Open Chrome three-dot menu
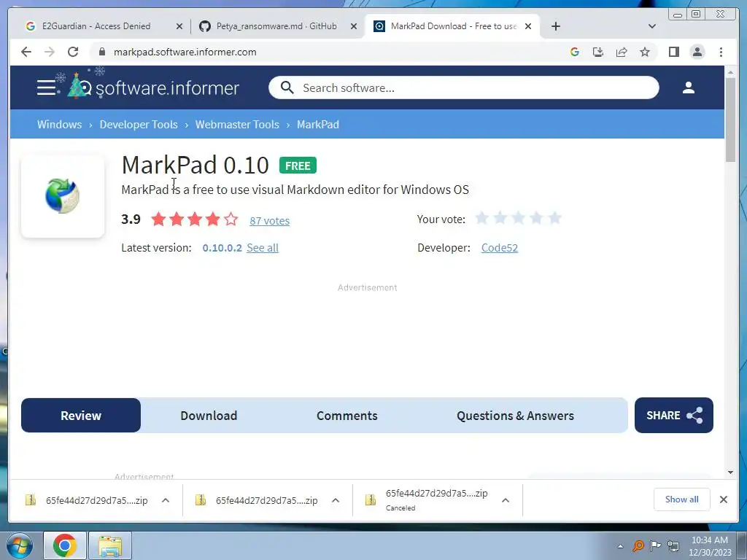Image resolution: width=747 pixels, height=560 pixels. [x=721, y=52]
